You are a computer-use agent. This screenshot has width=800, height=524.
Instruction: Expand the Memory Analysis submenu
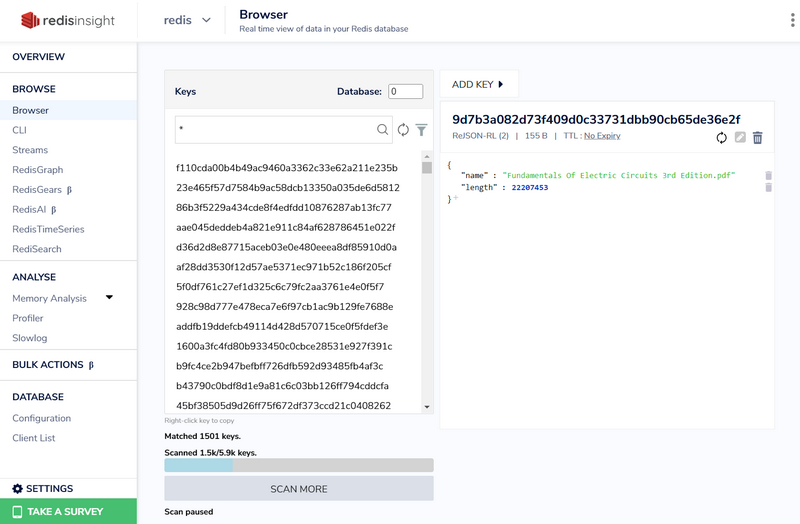[109, 297]
